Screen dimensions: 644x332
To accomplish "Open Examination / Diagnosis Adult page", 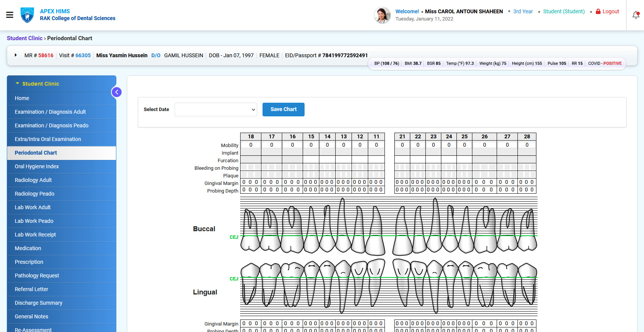I will click(x=62, y=112).
